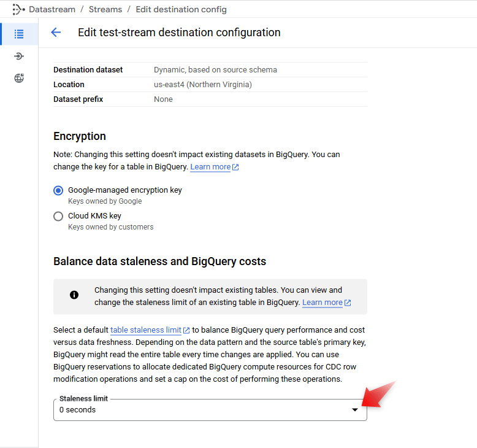Click the 'None' dataset prefix value
This screenshot has width=477, height=448.
coord(163,99)
